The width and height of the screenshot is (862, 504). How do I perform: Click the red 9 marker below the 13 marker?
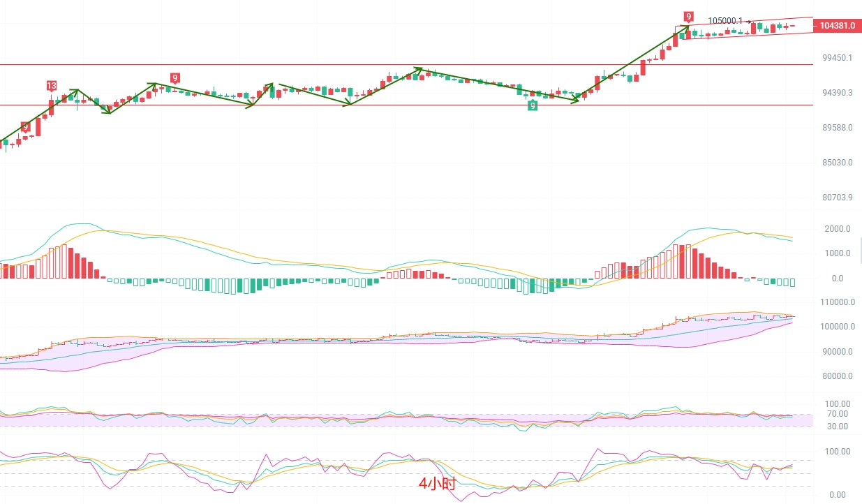click(25, 126)
